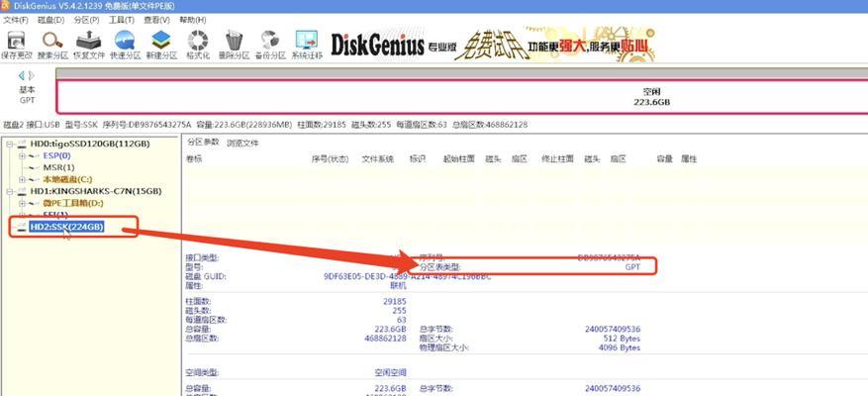The width and height of the screenshot is (868, 396).
Task: Switch to the 浏览文件 tab
Action: pos(242,143)
